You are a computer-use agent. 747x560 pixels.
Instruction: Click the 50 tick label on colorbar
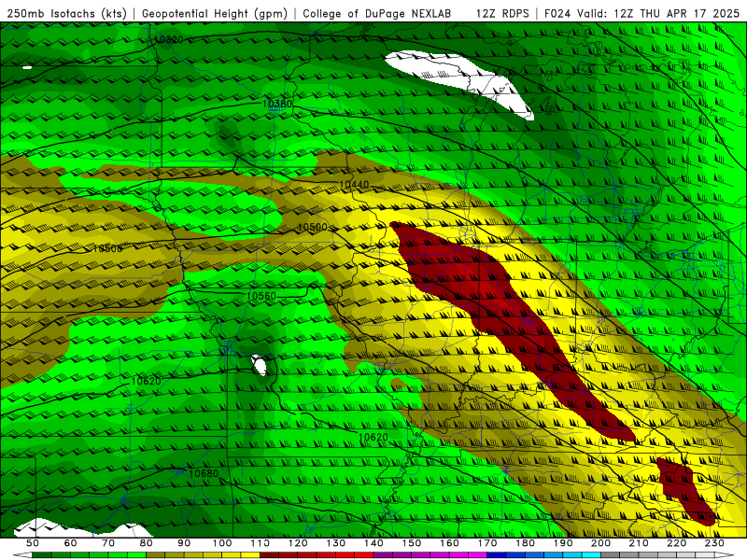[33, 543]
